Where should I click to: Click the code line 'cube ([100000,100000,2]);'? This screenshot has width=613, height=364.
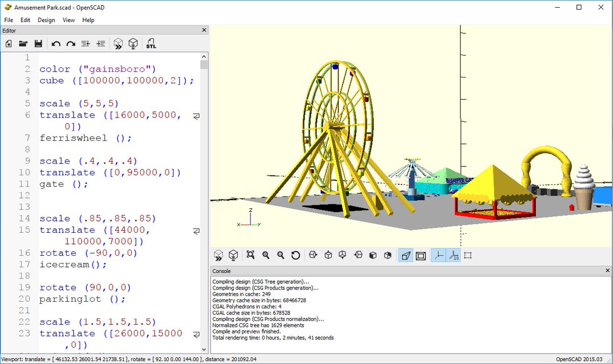(x=117, y=81)
